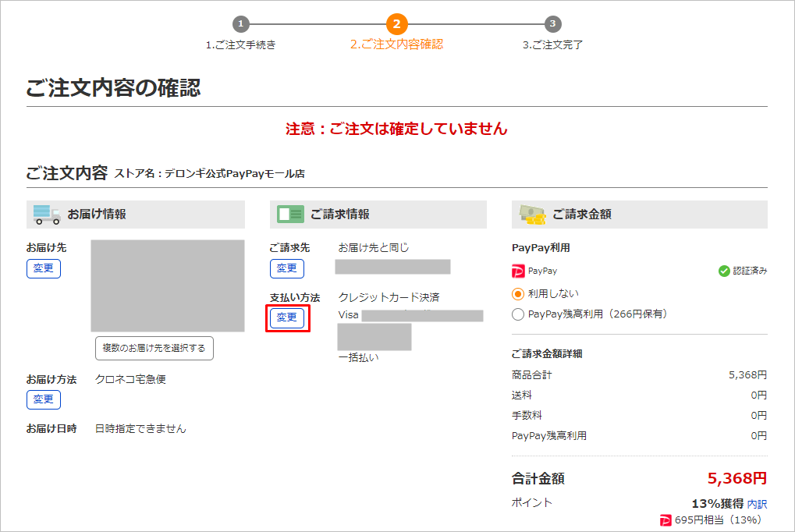Click ご請求金額詳細 heading
The height and width of the screenshot is (532, 795).
(x=547, y=354)
